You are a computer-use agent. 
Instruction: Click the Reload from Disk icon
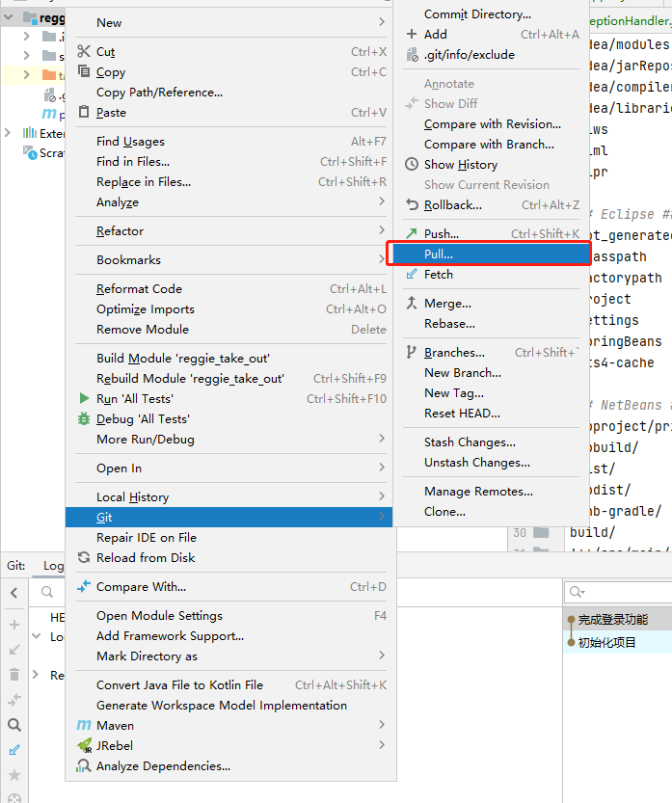84,557
